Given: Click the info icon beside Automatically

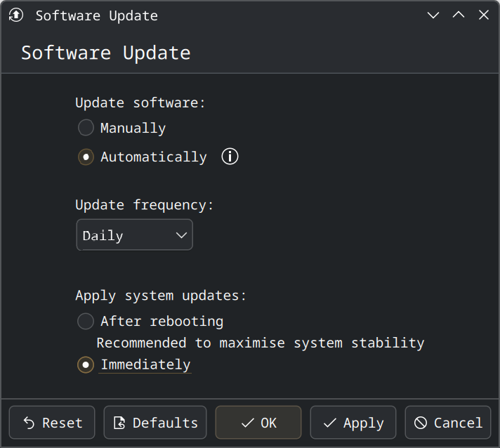Looking at the screenshot, I should [230, 157].
